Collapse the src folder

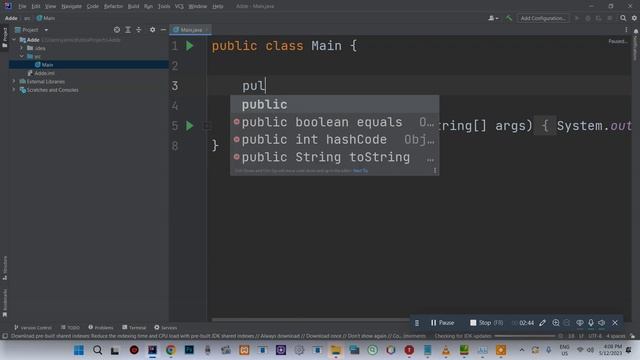pyautogui.click(x=22, y=56)
